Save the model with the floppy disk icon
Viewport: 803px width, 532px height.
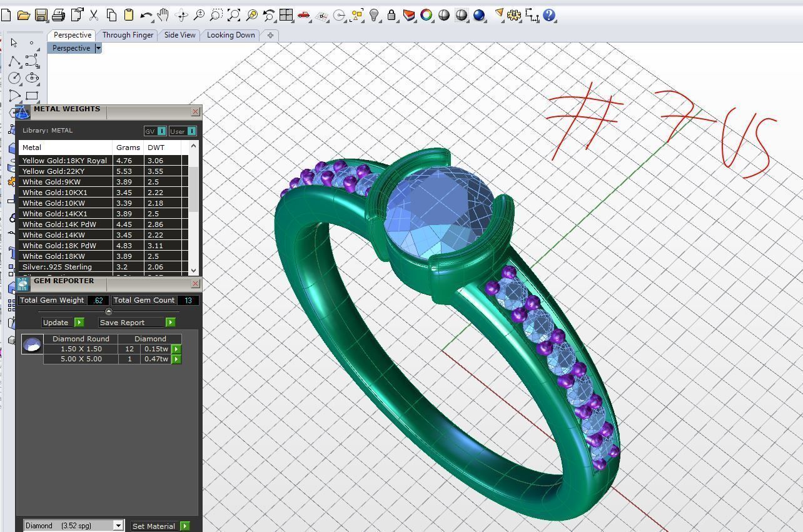coord(41,15)
